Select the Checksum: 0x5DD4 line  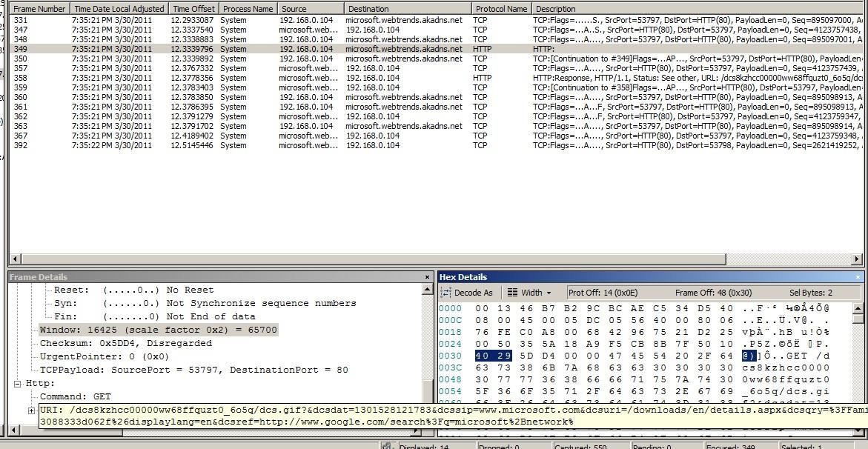125,343
